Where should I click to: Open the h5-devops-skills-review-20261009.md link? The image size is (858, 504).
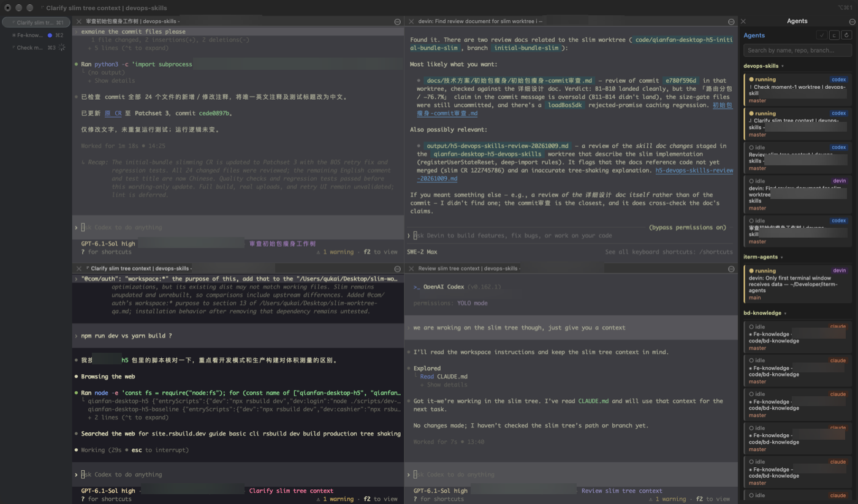point(575,175)
